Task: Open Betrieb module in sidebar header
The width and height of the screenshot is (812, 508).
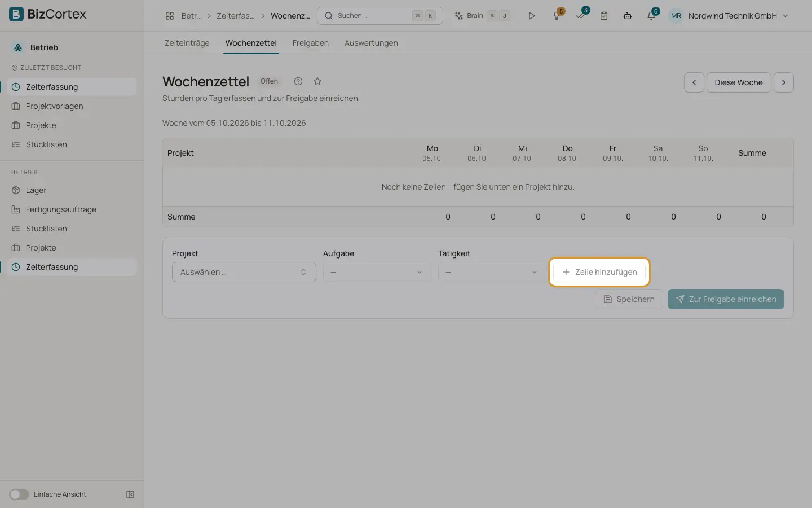Action: tap(44, 47)
